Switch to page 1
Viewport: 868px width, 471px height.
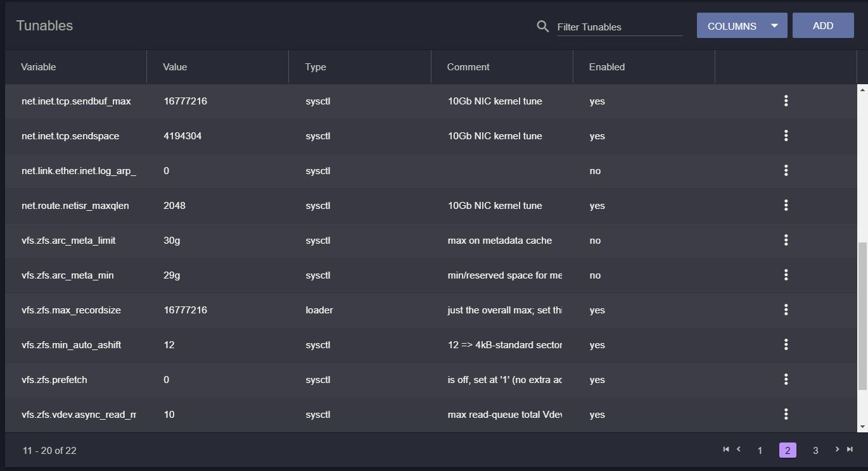pos(760,450)
